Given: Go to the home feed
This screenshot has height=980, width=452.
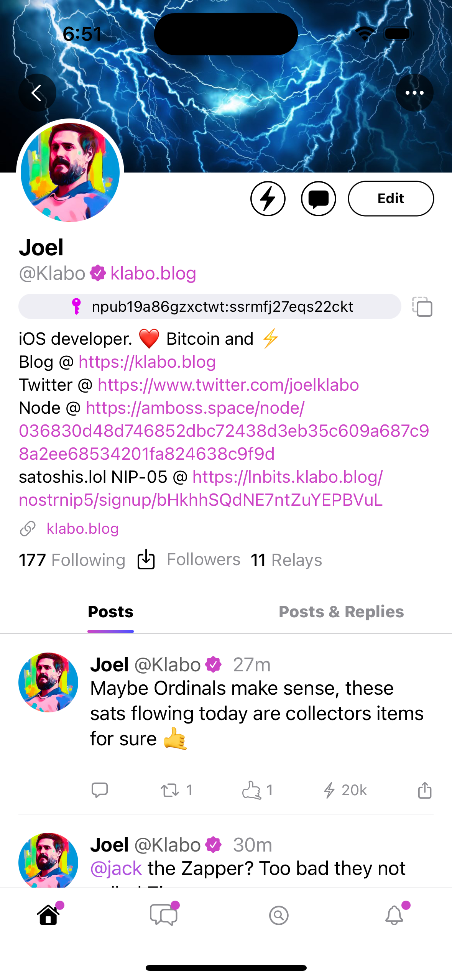Looking at the screenshot, I should click(48, 915).
